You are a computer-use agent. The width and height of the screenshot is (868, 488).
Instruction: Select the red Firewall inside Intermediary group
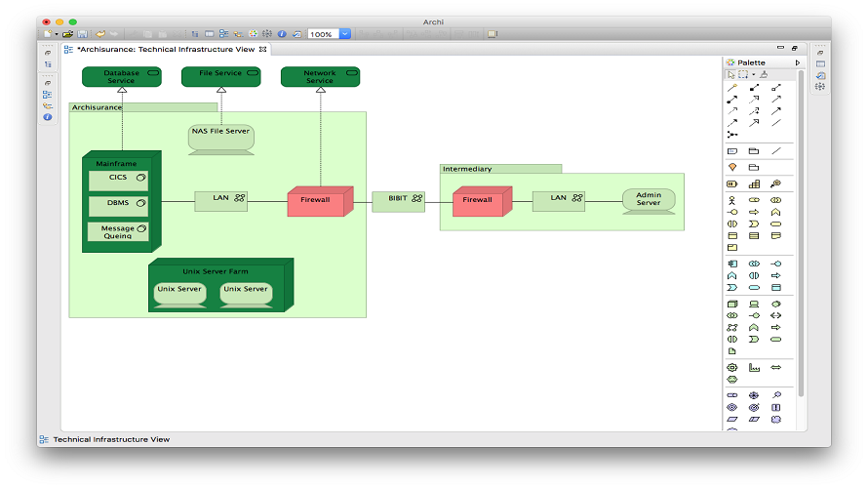(482, 201)
